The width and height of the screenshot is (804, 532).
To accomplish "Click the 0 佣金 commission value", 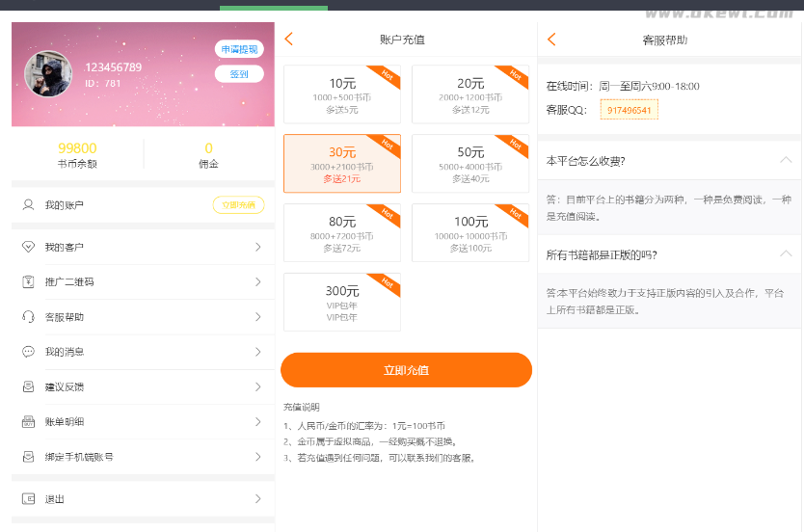I will coord(208,148).
